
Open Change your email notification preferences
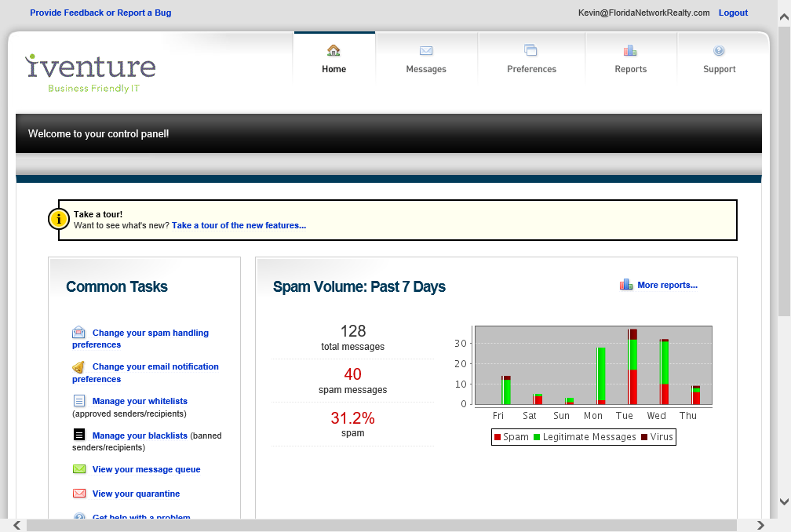click(x=145, y=373)
